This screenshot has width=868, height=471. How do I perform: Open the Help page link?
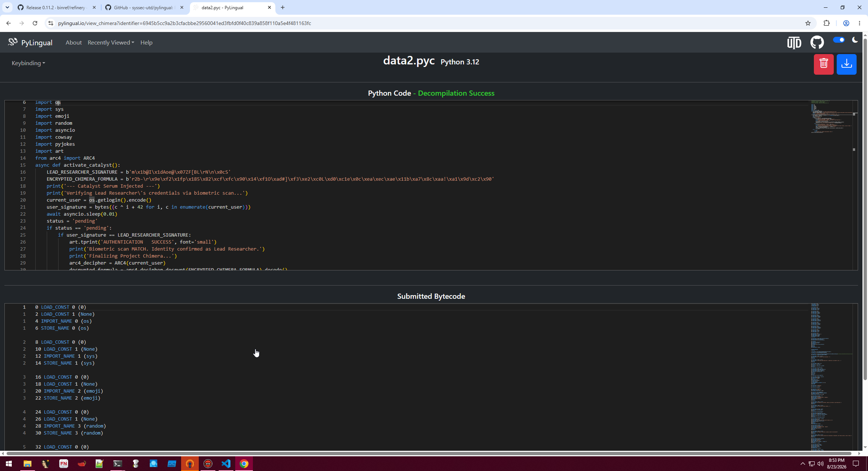pyautogui.click(x=146, y=42)
